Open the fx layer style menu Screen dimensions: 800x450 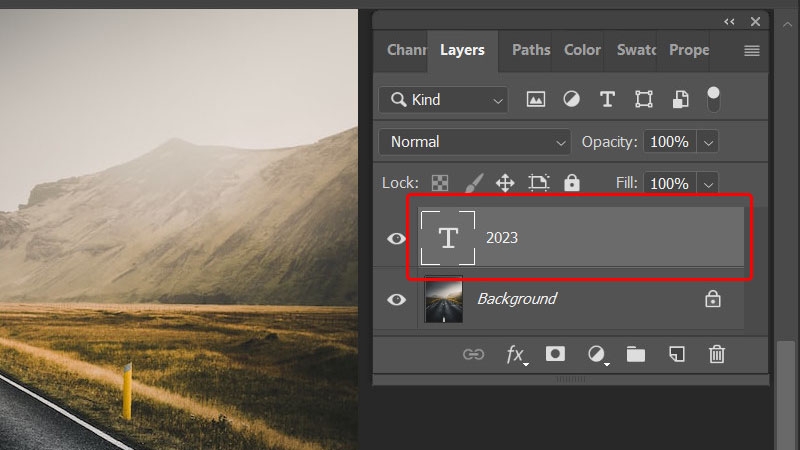click(x=516, y=355)
